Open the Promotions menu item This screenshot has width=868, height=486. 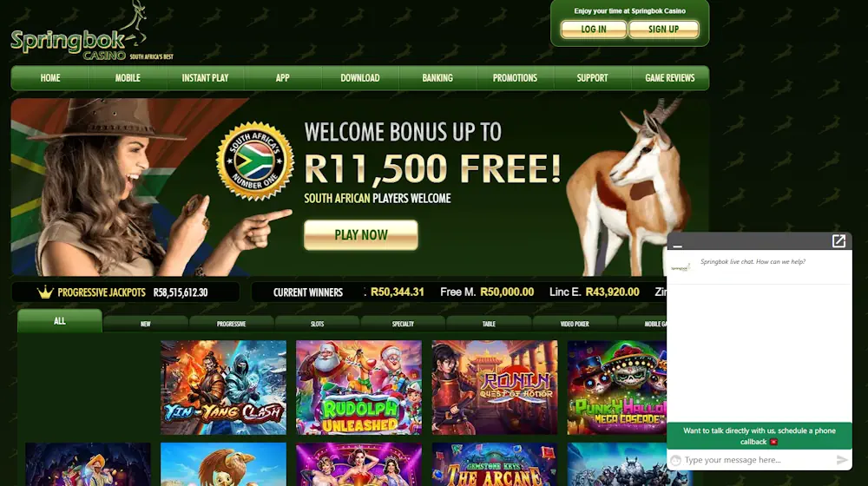tap(515, 78)
